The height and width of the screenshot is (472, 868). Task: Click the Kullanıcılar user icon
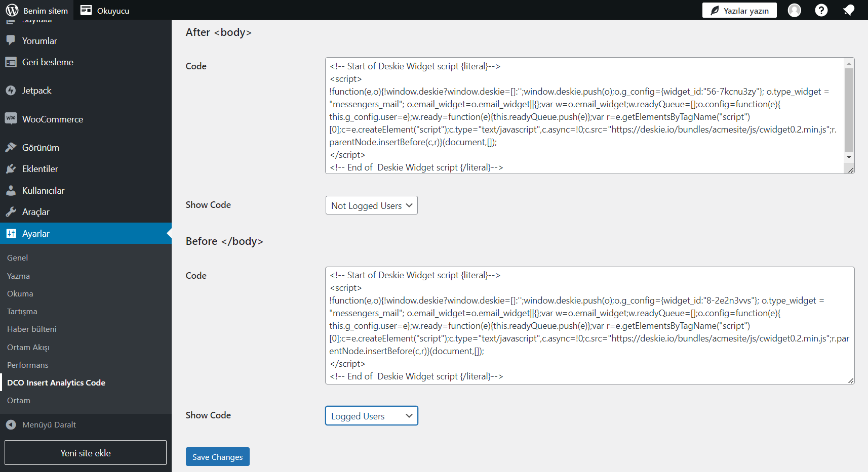[x=11, y=191]
